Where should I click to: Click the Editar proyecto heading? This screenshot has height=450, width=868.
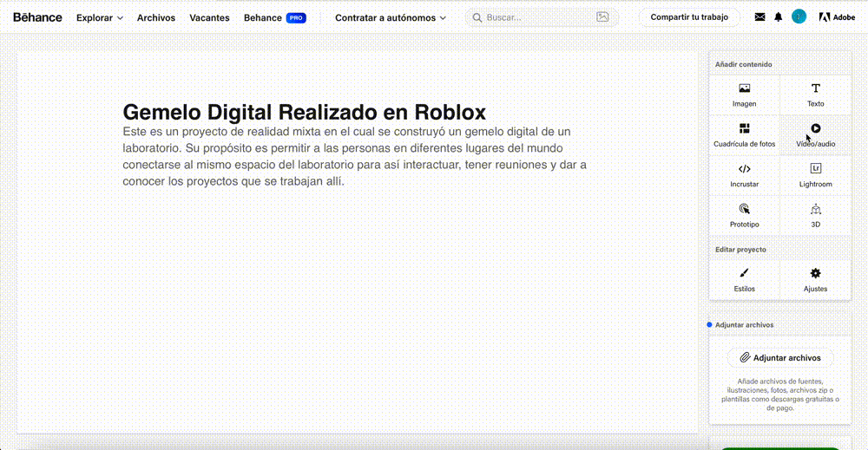740,250
